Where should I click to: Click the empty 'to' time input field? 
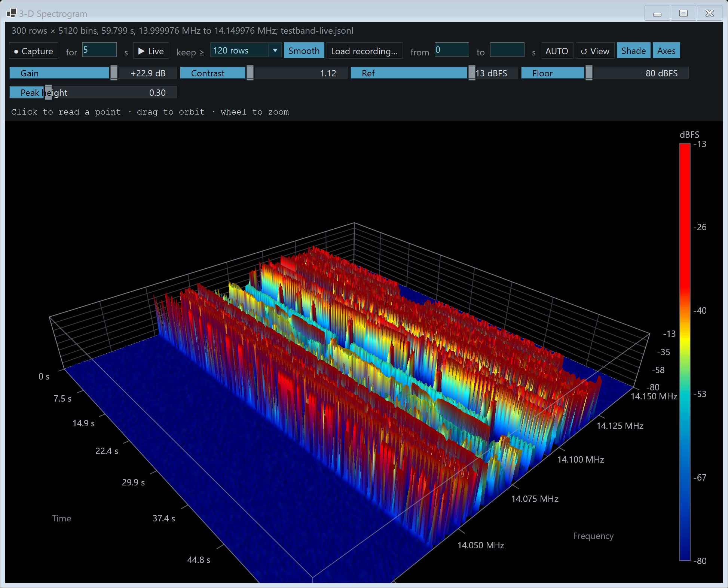(507, 50)
